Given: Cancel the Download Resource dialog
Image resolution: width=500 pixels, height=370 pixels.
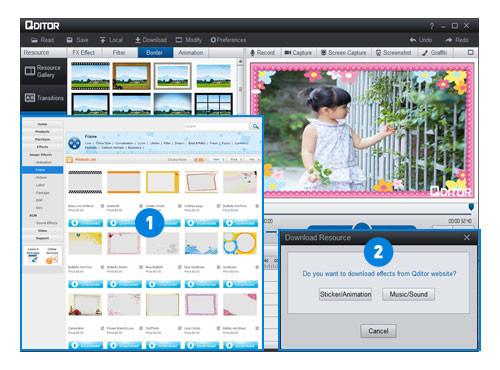Looking at the screenshot, I should (378, 331).
